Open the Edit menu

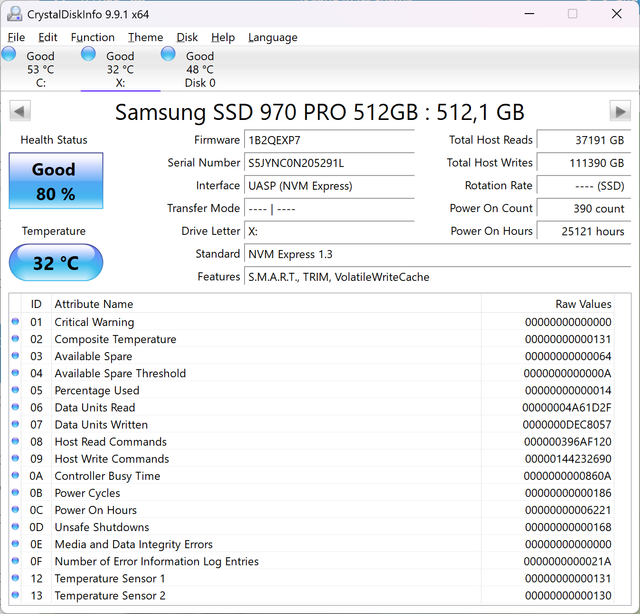[x=48, y=37]
